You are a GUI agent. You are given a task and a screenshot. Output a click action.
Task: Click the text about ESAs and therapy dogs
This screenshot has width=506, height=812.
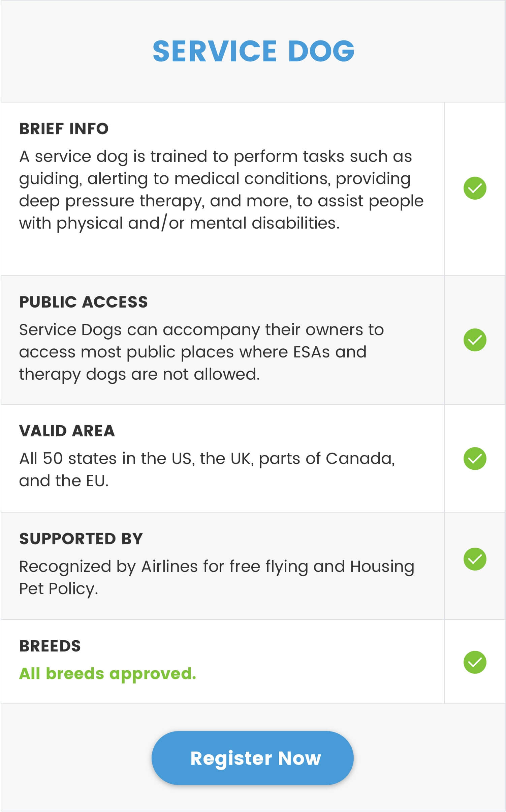point(201,352)
